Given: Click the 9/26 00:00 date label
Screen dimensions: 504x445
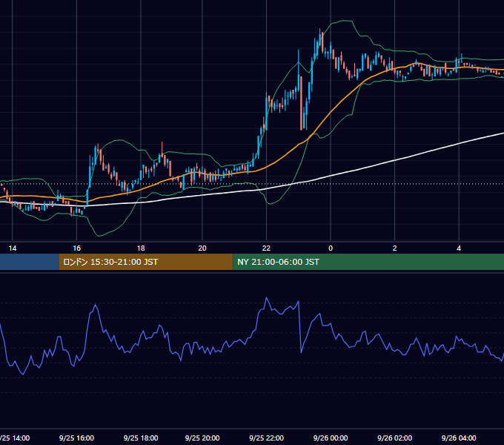Looking at the screenshot, I should click(331, 438).
